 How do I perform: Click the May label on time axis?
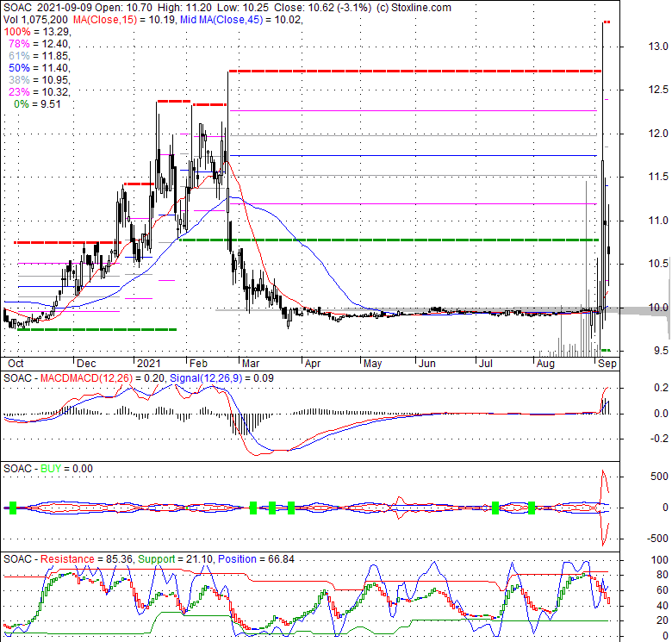click(x=372, y=364)
